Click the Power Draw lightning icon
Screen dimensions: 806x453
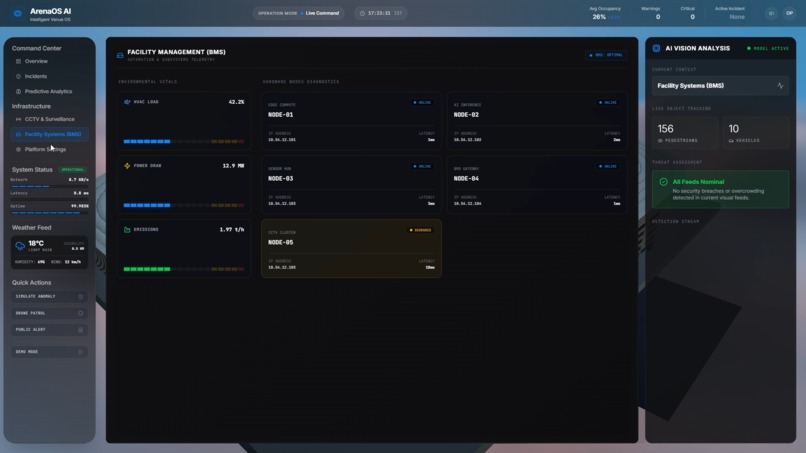(x=127, y=166)
